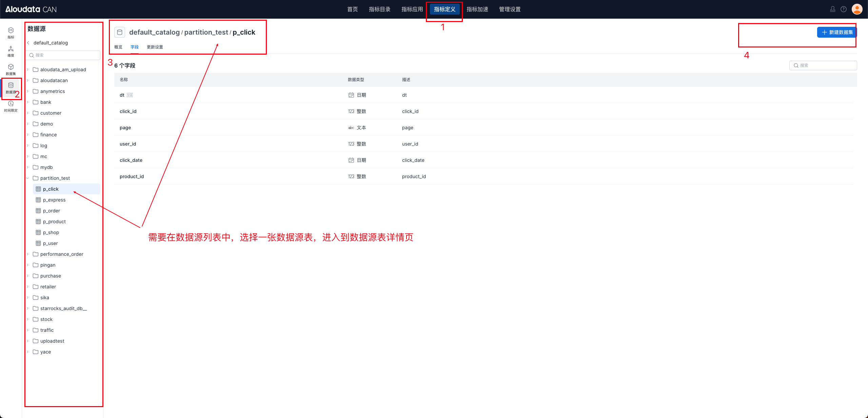Click the 新建数据集 button
Viewport: 868px width, 418px height.
click(837, 32)
